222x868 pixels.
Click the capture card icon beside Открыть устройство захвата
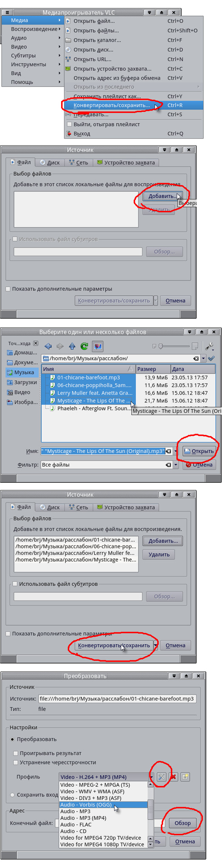[x=68, y=69]
